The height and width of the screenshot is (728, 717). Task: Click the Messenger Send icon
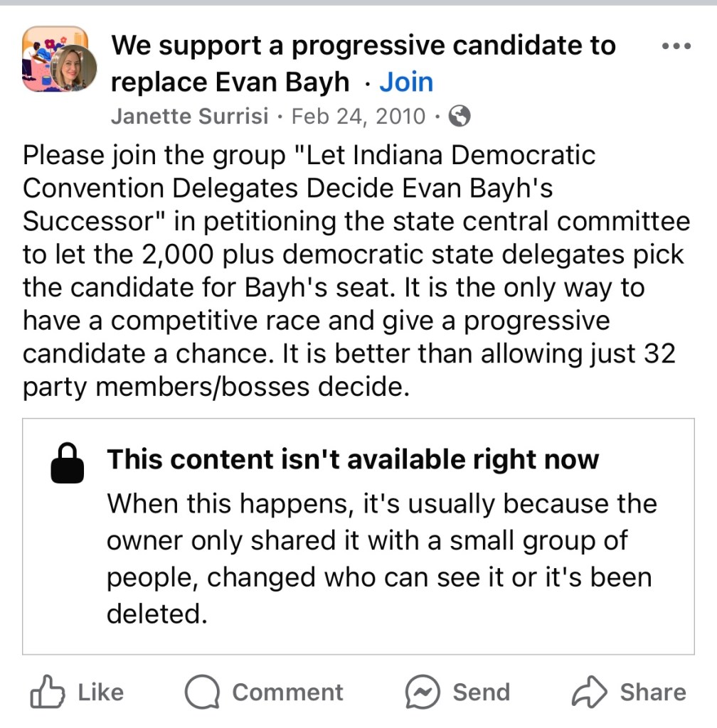pyautogui.click(x=422, y=692)
